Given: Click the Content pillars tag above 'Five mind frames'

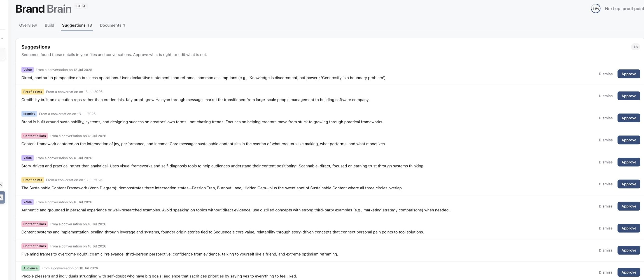Looking at the screenshot, I should click(34, 246).
